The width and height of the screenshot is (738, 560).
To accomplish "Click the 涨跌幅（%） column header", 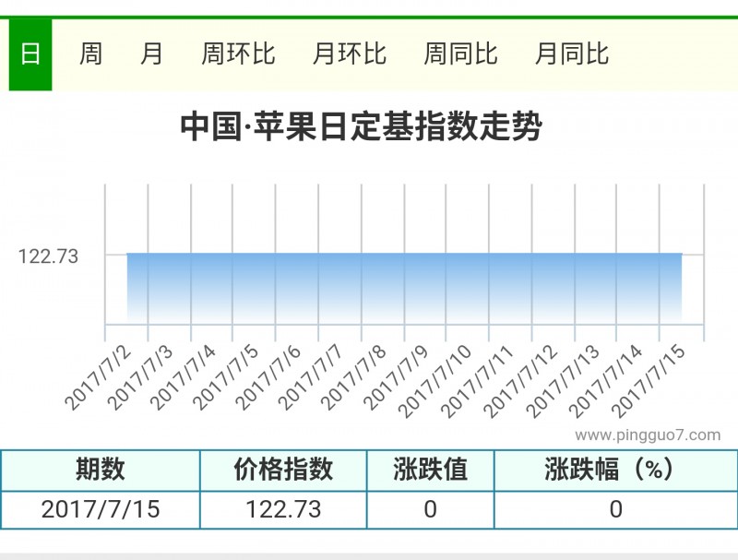I will 616,471.
